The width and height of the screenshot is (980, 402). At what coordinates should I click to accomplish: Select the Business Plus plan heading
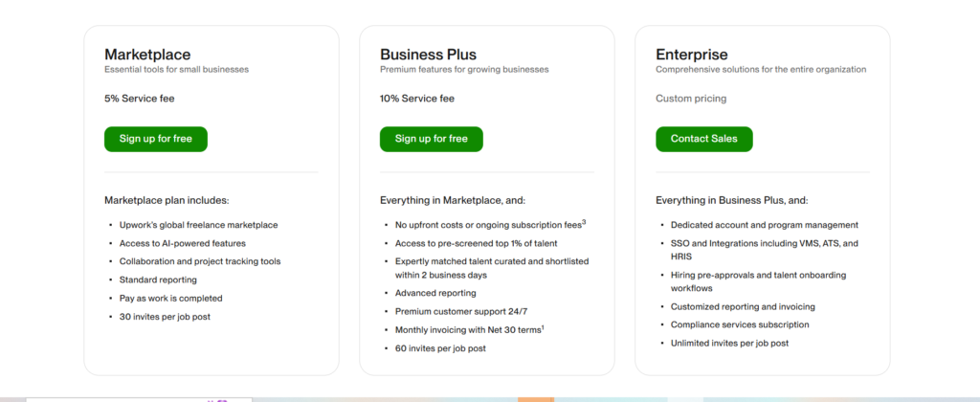(428, 55)
